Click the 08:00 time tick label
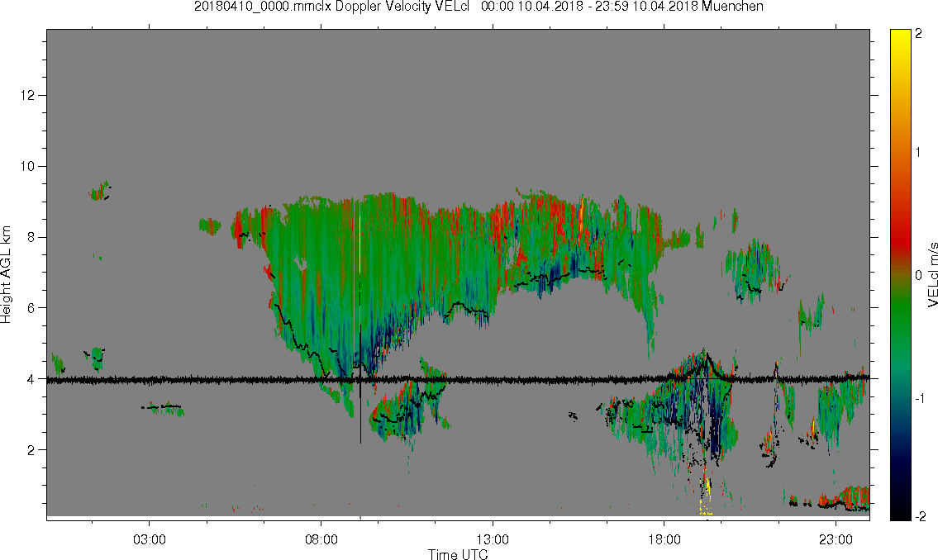 (x=321, y=539)
